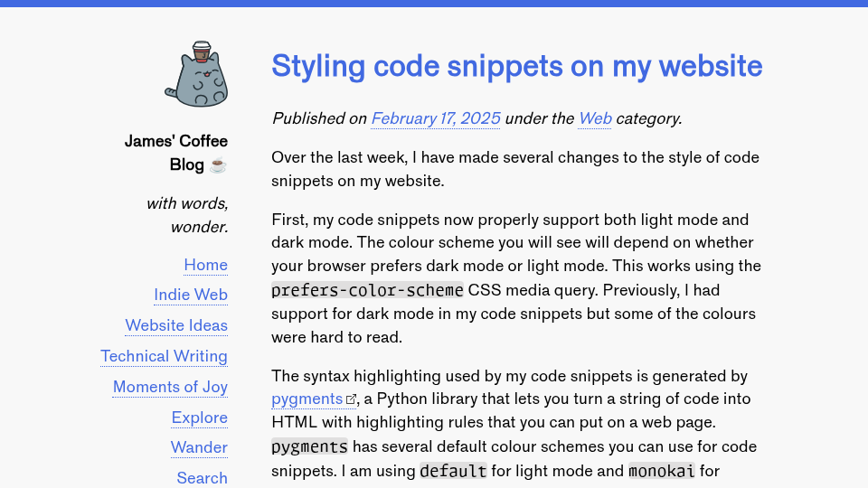Click the James' Coffee Blog site title

tap(176, 153)
